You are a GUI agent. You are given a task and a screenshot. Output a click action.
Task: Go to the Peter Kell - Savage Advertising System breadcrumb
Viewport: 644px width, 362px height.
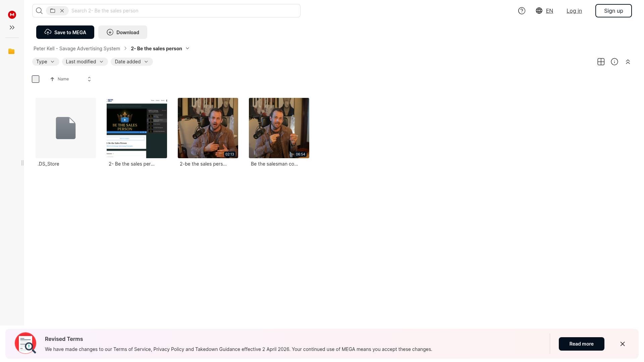pos(77,49)
